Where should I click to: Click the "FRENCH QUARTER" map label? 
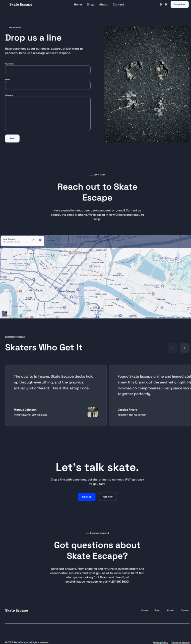(x=77, y=284)
